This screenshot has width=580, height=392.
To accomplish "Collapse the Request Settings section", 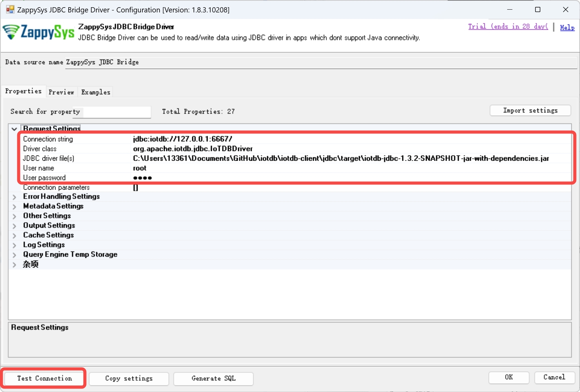I will pyautogui.click(x=14, y=129).
